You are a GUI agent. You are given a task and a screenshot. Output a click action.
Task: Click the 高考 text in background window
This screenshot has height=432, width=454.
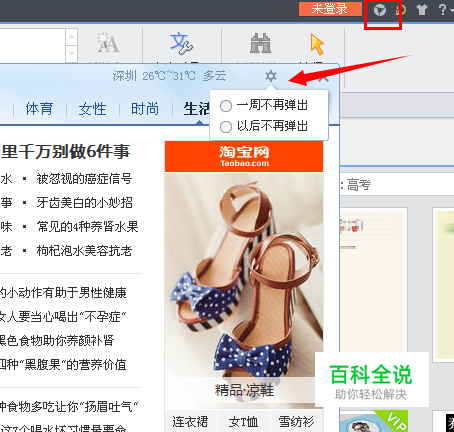pyautogui.click(x=359, y=185)
